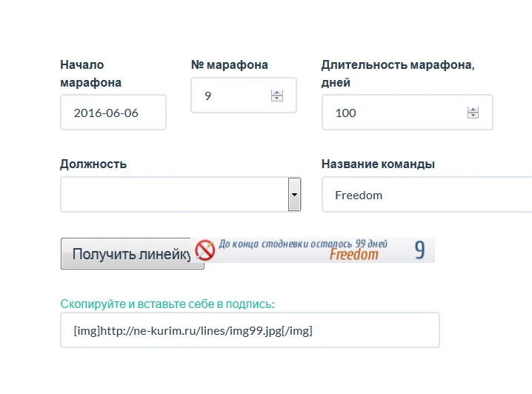Decrease the marathon number with down arrow
The height and width of the screenshot is (394, 532).
click(x=277, y=98)
